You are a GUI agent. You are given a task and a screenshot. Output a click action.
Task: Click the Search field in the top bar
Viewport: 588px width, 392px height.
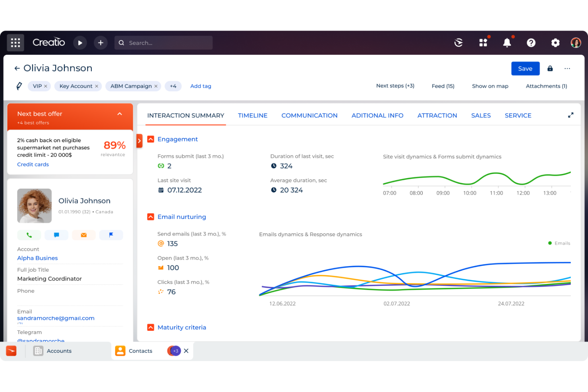(163, 42)
